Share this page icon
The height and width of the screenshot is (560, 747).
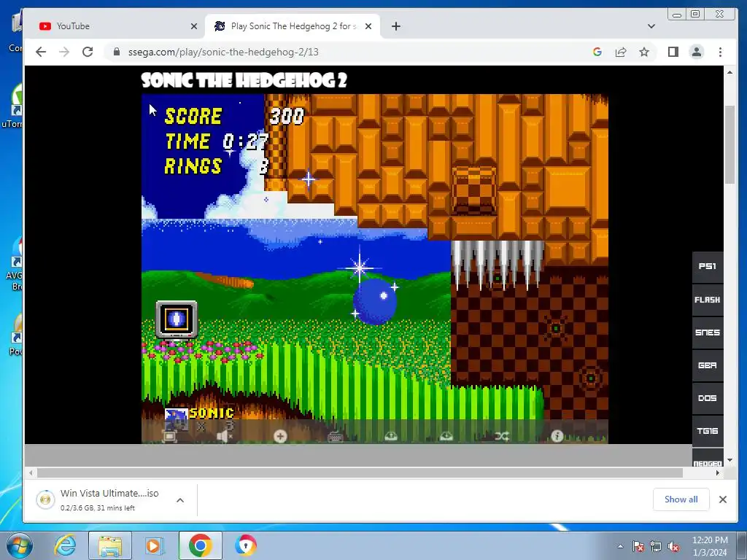point(621,52)
